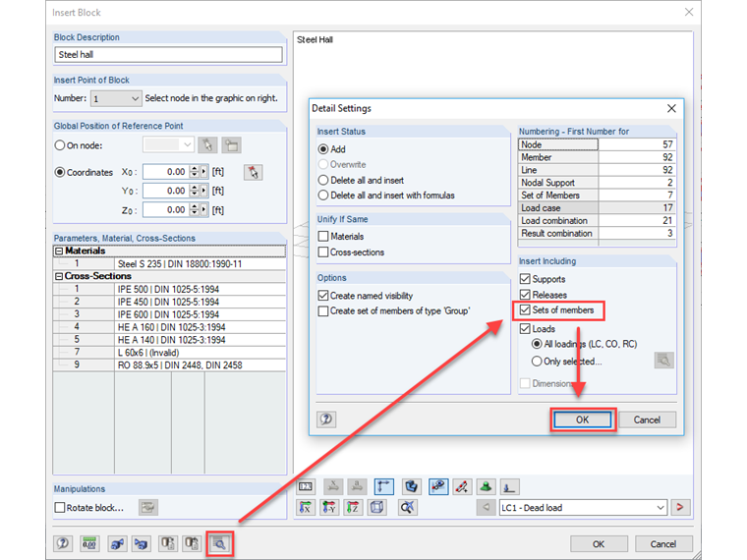Screen dimensions: 747x560
Task: Toggle the member view eye icon
Action: [x=438, y=486]
